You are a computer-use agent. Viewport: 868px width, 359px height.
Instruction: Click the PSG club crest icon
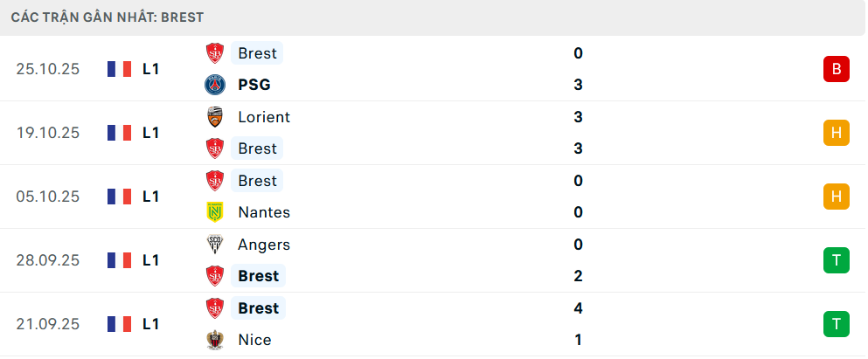[x=214, y=85]
